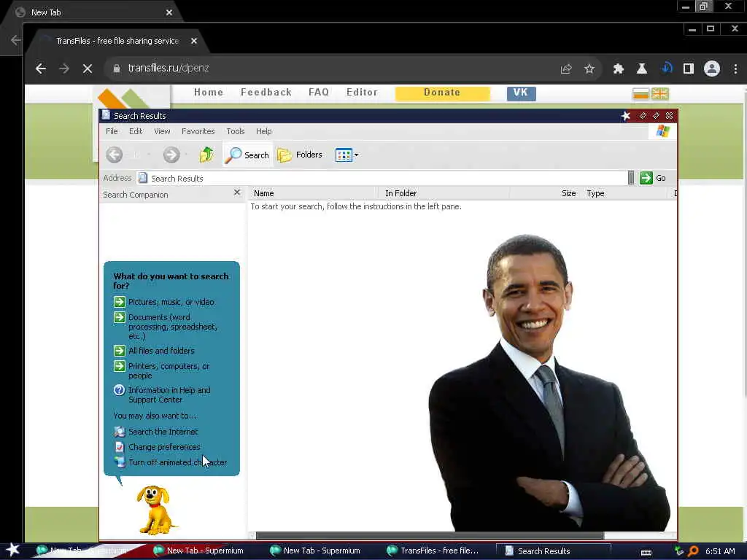Close the TransFiles browser tab

pyautogui.click(x=194, y=41)
